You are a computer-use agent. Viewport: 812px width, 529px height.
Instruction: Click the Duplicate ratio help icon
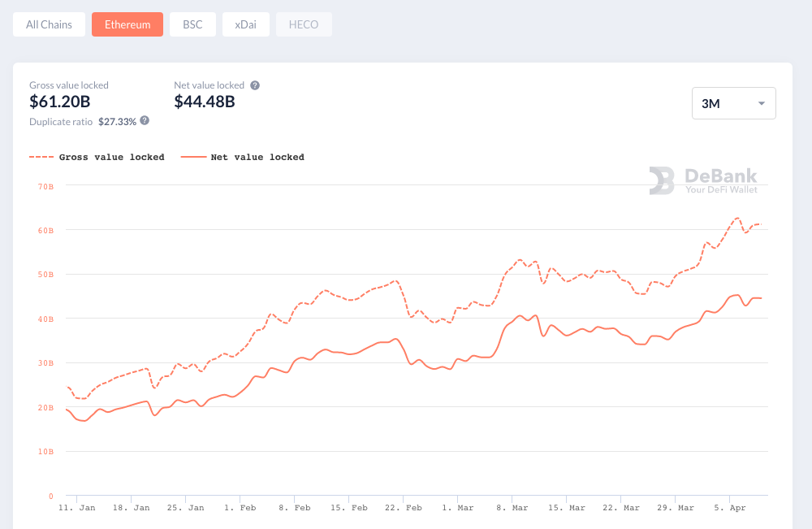click(145, 120)
